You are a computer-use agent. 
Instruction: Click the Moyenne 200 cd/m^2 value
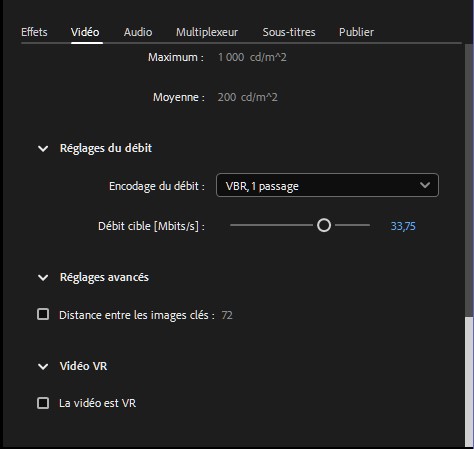[247, 97]
